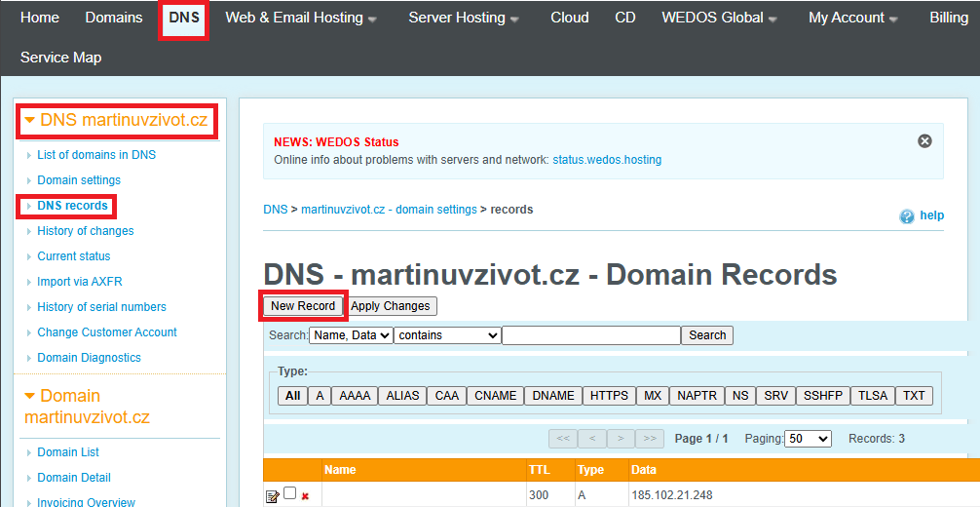Filter records by type AAAA
Image resolution: width=980 pixels, height=507 pixels.
click(x=355, y=396)
